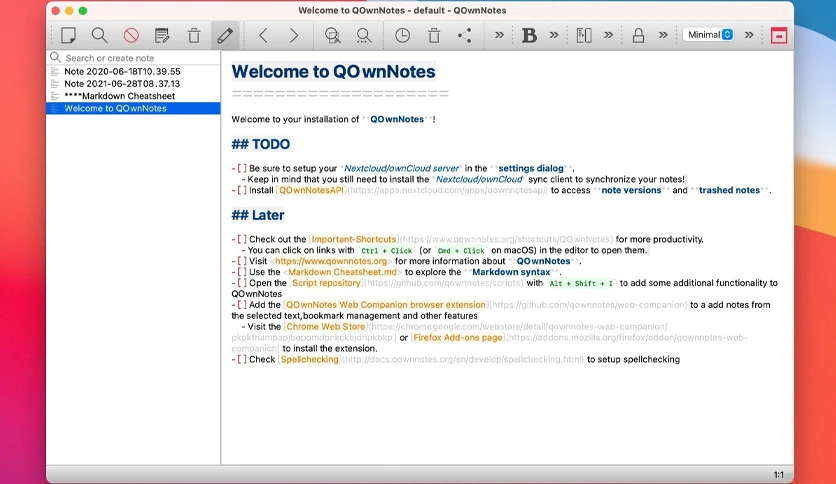This screenshot has width=836, height=484.
Task: Expand overflow chevron after Minimal dropdown
Action: click(749, 35)
